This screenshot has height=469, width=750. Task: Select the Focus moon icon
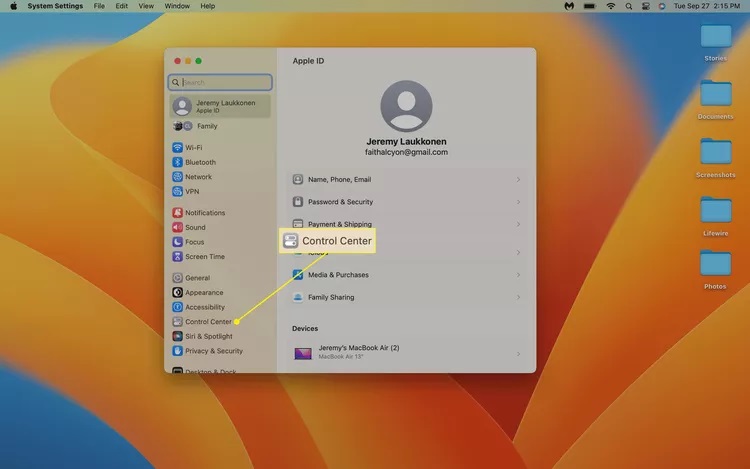[177, 242]
